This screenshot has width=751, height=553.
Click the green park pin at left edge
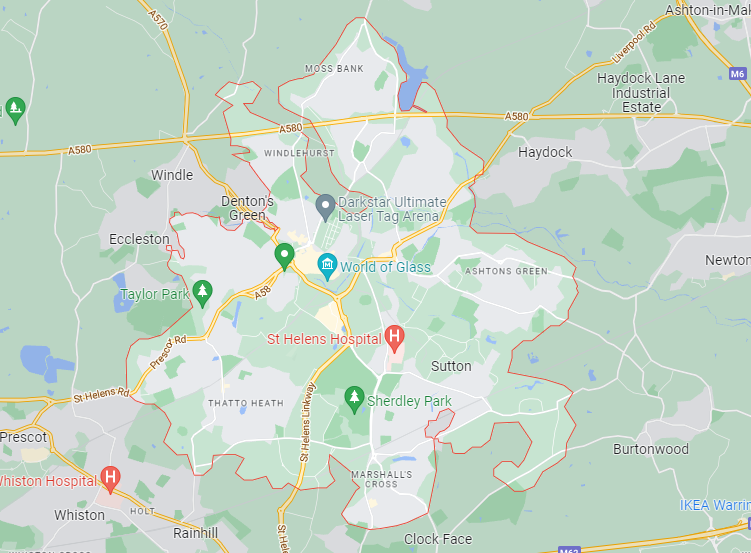pos(15,110)
